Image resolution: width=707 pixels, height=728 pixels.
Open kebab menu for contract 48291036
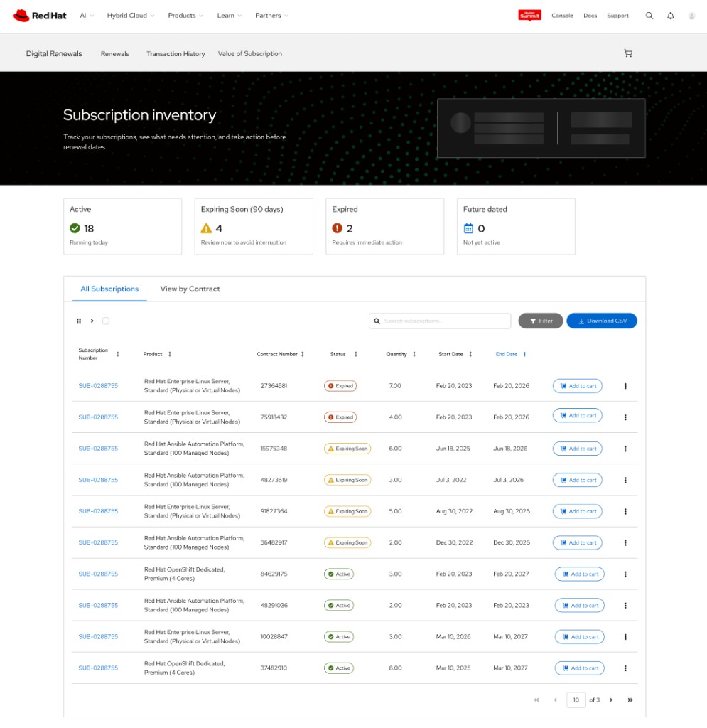click(625, 606)
